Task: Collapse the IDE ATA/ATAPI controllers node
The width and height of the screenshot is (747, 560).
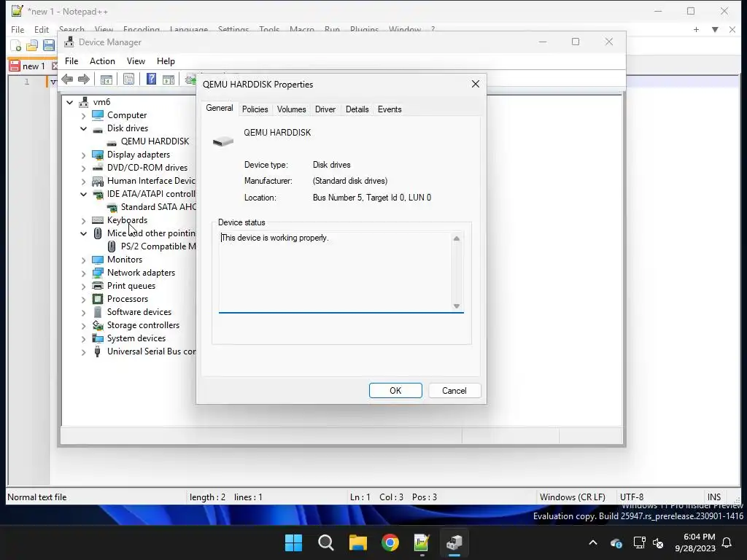Action: pyautogui.click(x=83, y=194)
